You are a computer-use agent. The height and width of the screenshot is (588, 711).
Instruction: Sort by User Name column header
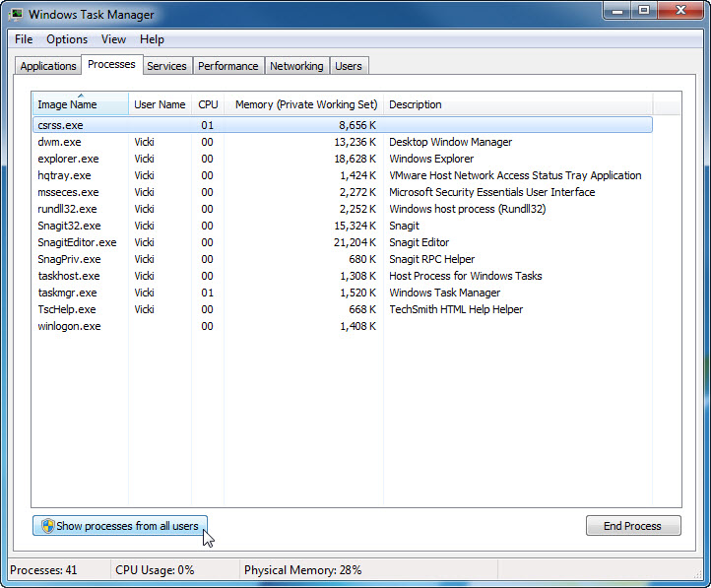(x=161, y=104)
